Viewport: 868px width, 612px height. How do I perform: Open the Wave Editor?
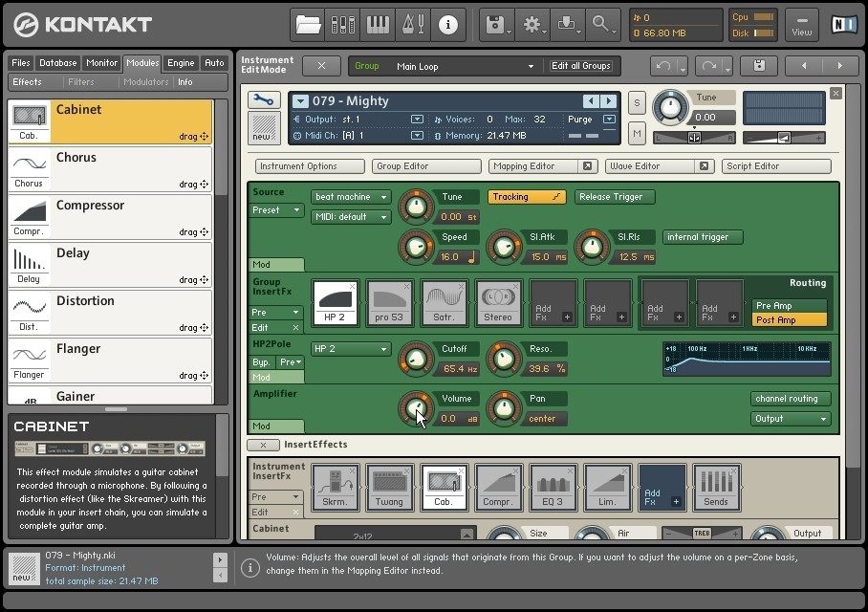coord(659,166)
